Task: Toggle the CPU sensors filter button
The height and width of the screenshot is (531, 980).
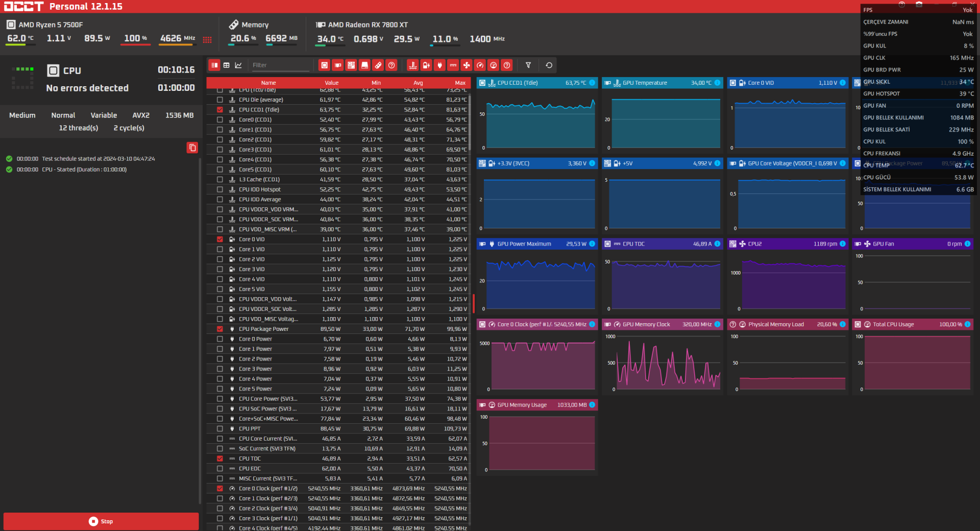Action: (324, 65)
